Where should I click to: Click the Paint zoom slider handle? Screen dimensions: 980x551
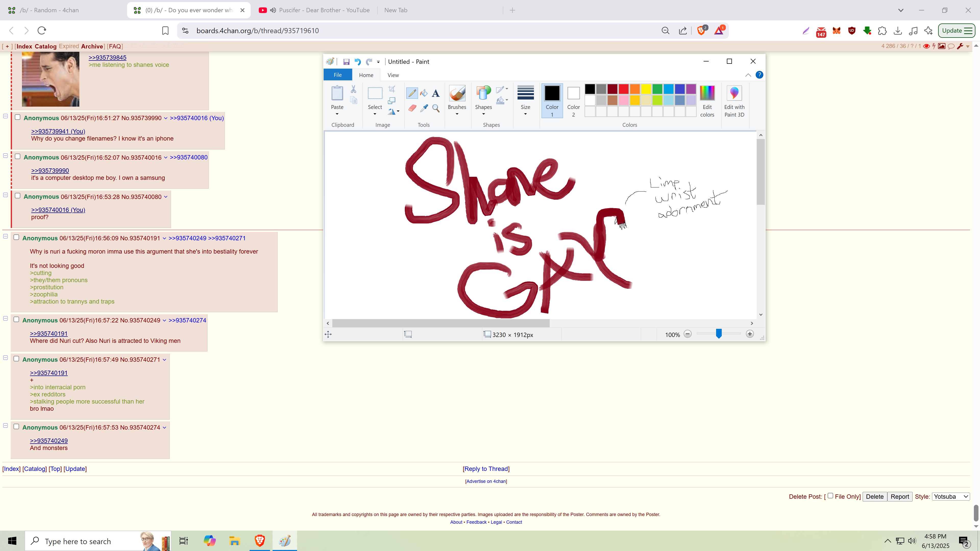point(719,334)
